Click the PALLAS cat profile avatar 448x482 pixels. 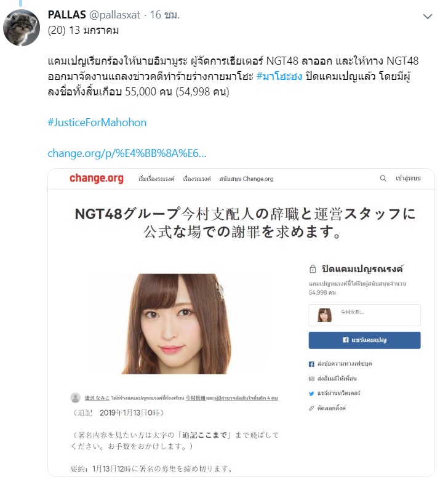[22, 28]
